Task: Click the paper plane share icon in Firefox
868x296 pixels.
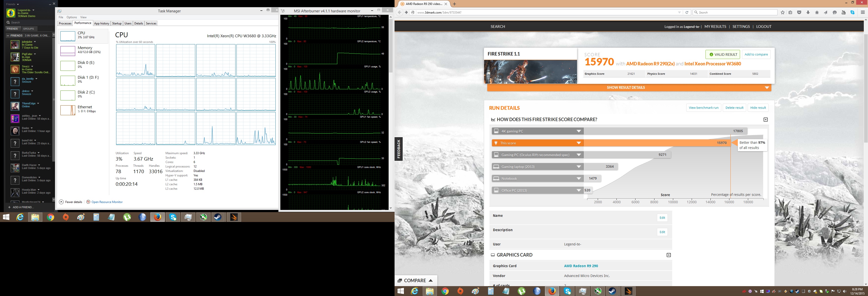Action: [826, 13]
